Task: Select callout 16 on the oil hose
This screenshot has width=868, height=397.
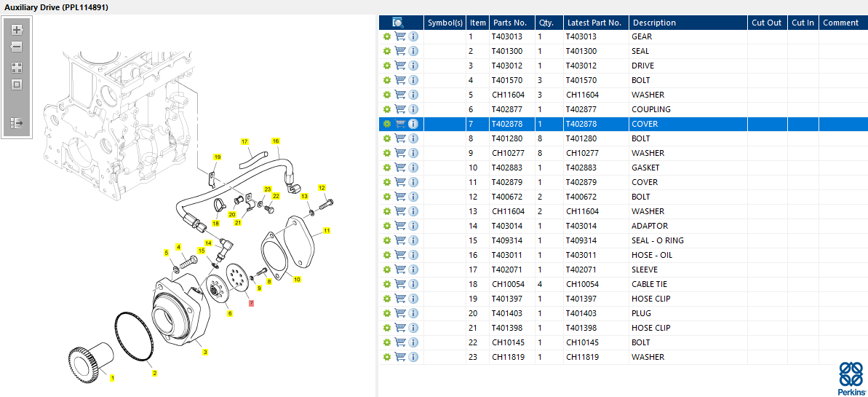Action: tap(276, 141)
